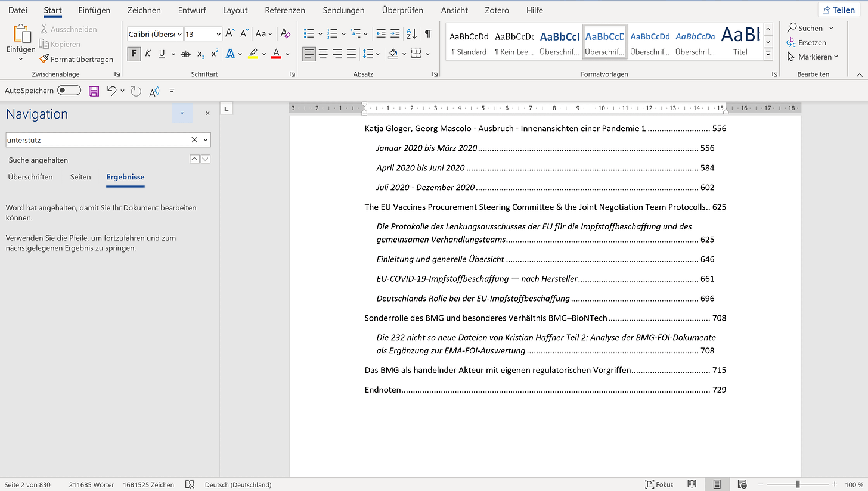This screenshot has width=868, height=491.
Task: Expand the styles gallery more arrow
Action: [768, 54]
